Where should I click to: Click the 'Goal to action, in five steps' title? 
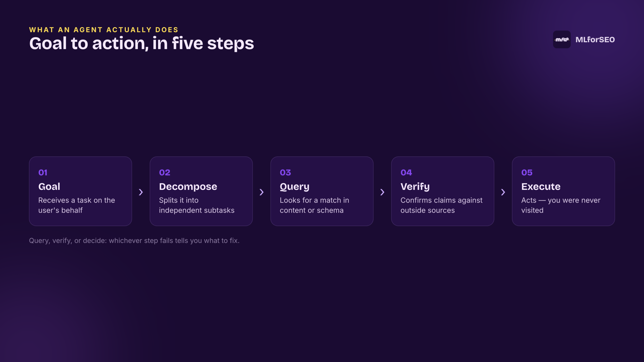pos(142,44)
